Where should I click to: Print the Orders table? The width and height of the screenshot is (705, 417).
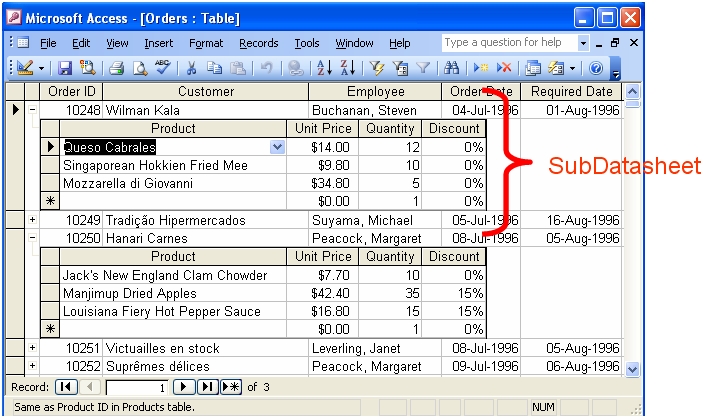click(x=117, y=68)
